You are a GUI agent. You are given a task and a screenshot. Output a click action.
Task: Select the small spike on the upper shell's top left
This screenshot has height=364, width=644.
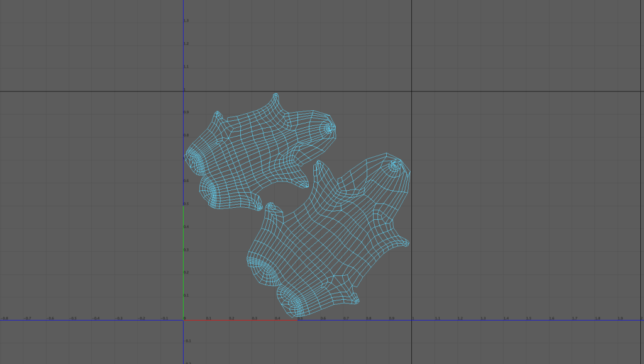(x=218, y=114)
